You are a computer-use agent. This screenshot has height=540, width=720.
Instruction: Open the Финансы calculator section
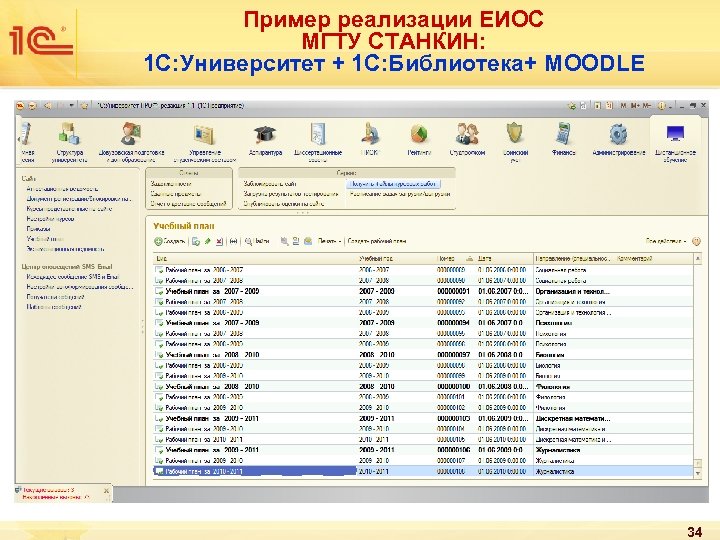click(x=563, y=141)
